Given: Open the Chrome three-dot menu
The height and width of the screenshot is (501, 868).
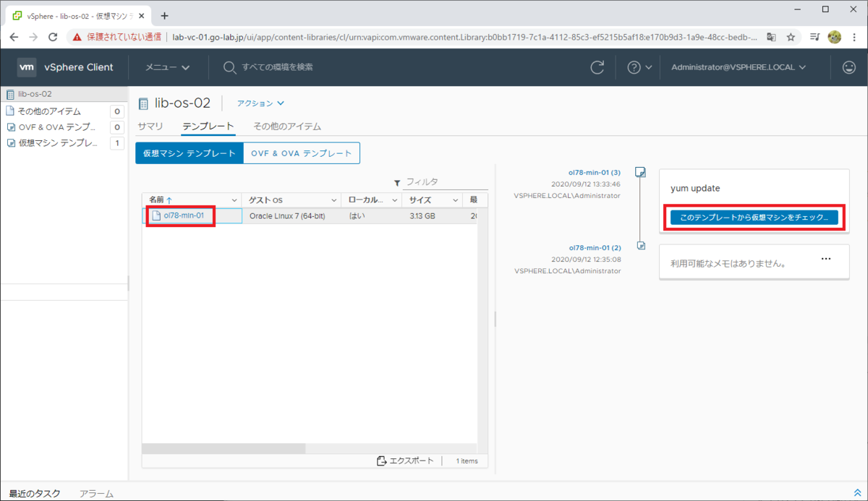Looking at the screenshot, I should (854, 37).
